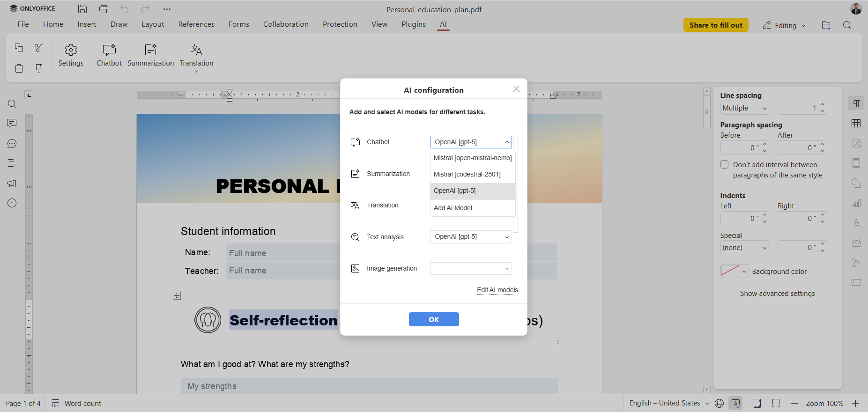Viewport: 868px width, 412px height.
Task: Switch to the Collaboration tab
Action: (286, 24)
